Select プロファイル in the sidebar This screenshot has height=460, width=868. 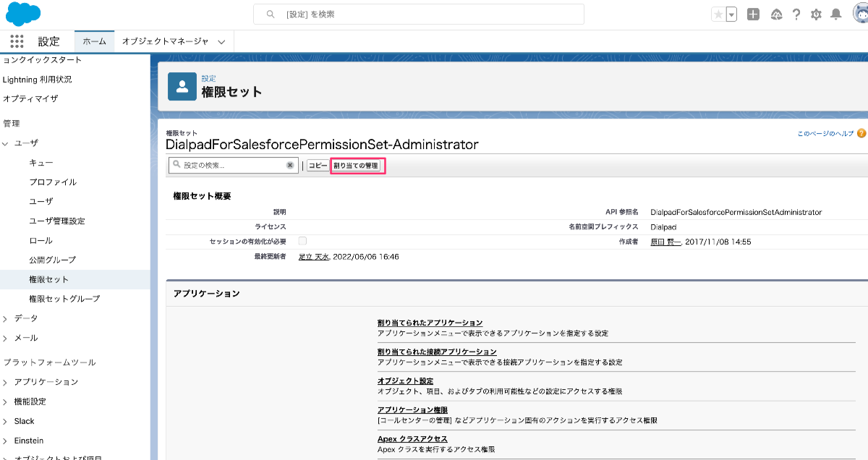(x=53, y=182)
